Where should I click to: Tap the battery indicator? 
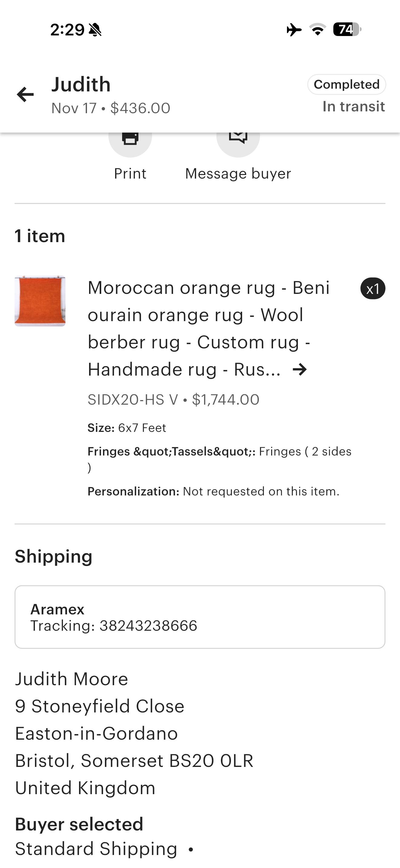pos(347,30)
